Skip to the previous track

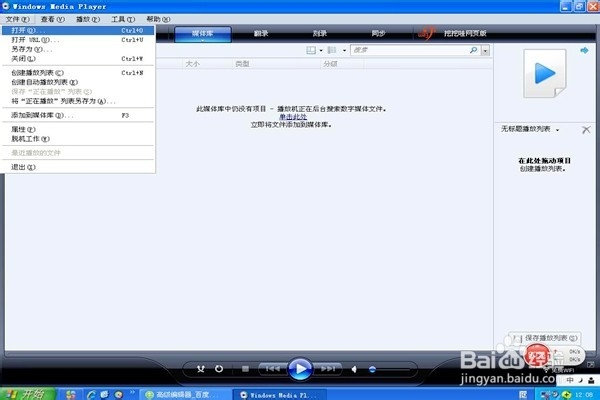272,369
